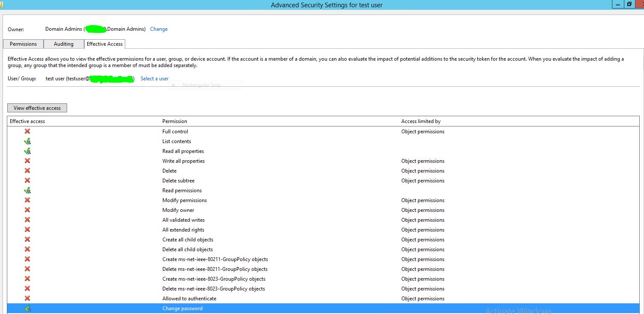Click the green check icon beside List contents
This screenshot has width=644, height=314.
27,141
